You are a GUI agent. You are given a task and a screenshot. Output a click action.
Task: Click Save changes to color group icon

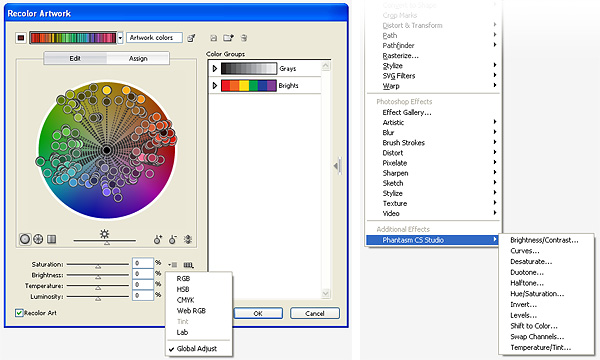pyautogui.click(x=214, y=38)
